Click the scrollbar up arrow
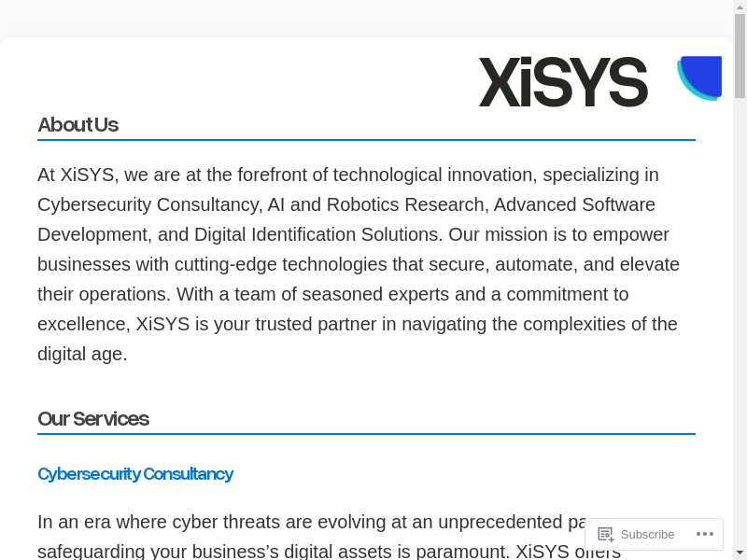The height and width of the screenshot is (560, 747). [740, 7]
